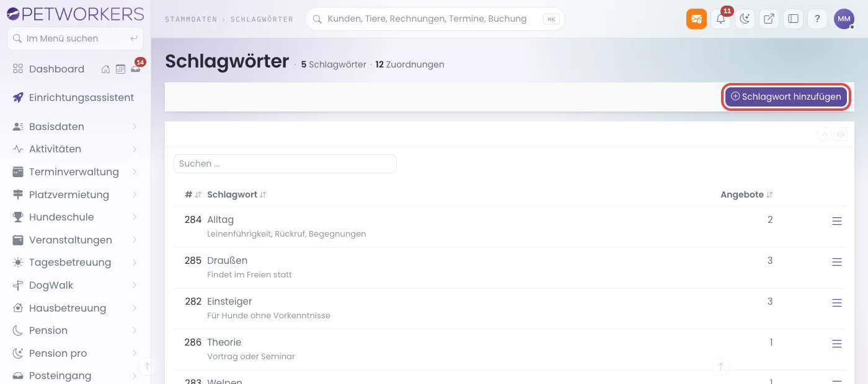Viewport: 868px width, 384px height.
Task: Click Schlagwörter breadcrumb
Action: coord(262,19)
